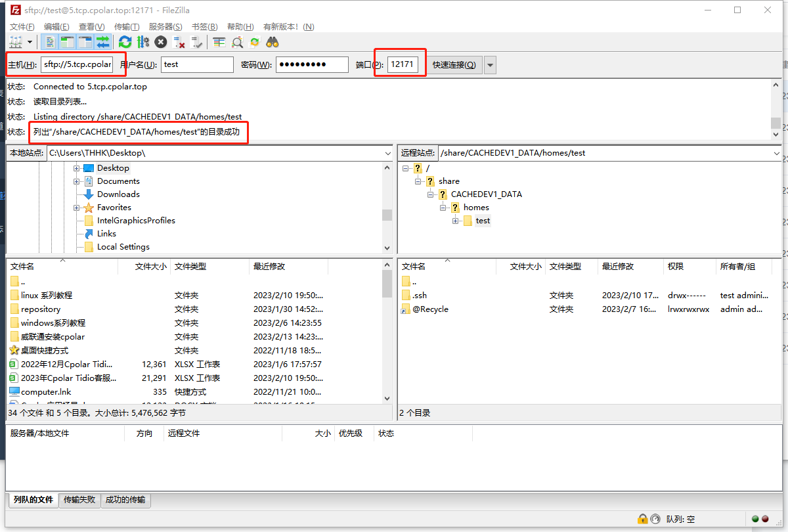
Task: Collapse the remote share node
Action: click(x=418, y=181)
